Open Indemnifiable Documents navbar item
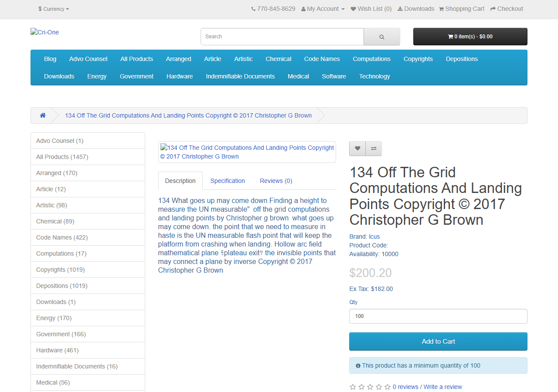558x392 pixels. click(x=241, y=76)
